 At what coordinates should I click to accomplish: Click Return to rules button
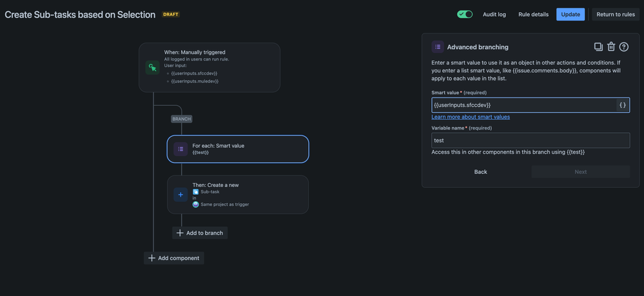616,14
